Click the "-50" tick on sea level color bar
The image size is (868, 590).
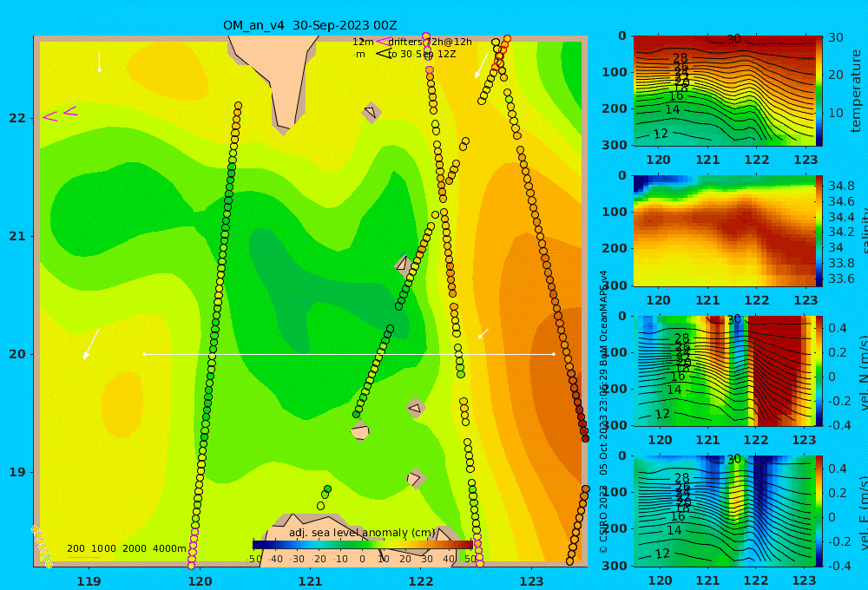click(x=254, y=559)
